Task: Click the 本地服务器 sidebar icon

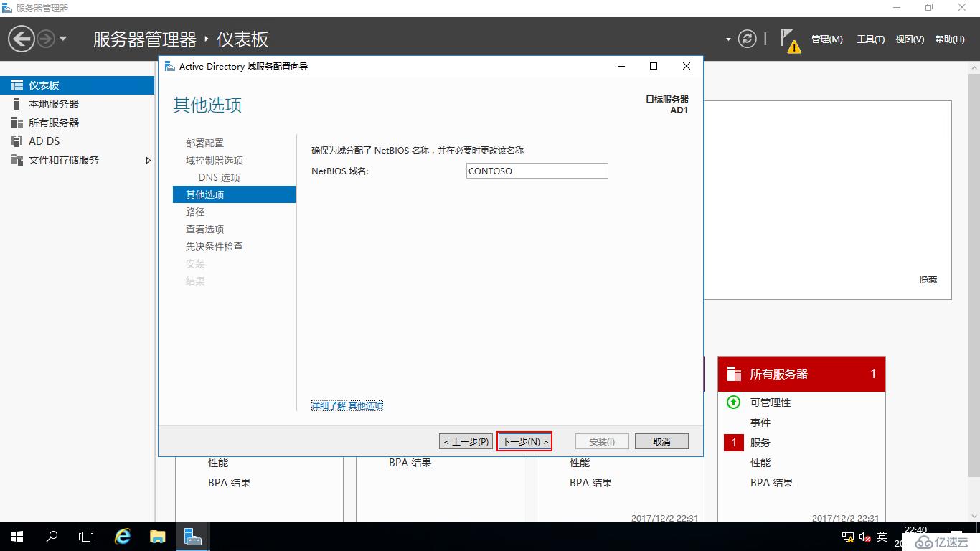Action: point(17,104)
